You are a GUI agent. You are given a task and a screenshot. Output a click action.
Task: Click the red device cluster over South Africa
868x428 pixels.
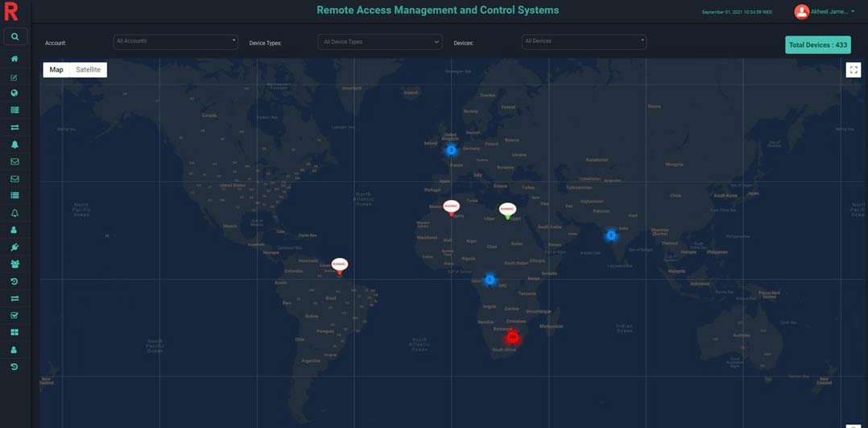click(512, 338)
